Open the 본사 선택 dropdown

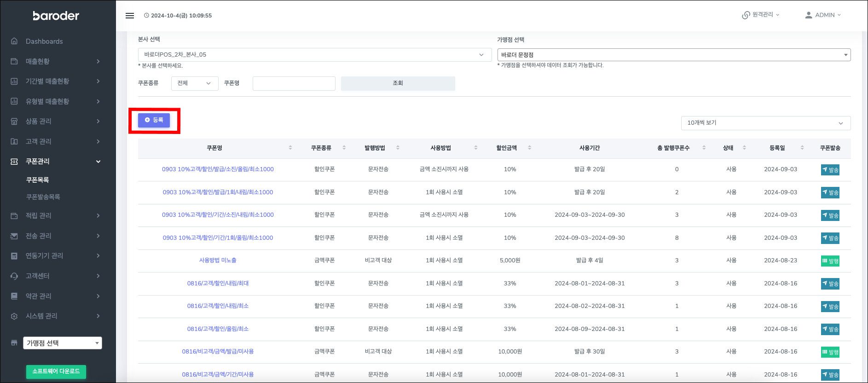point(314,55)
